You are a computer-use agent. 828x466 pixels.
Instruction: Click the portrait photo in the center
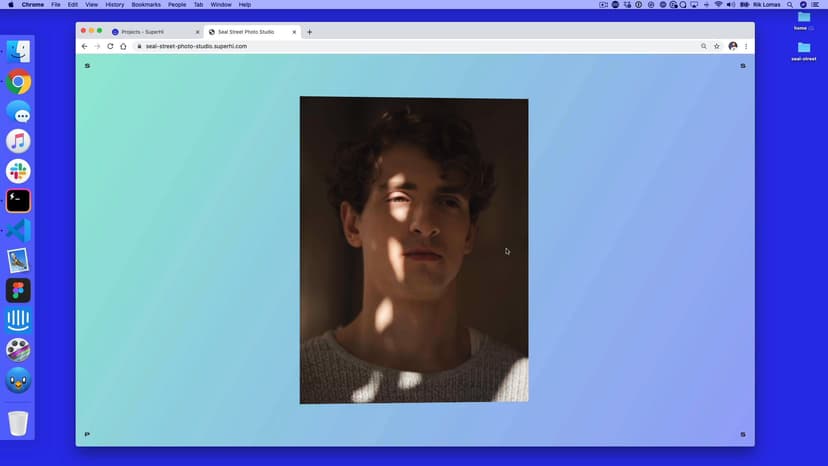(414, 250)
